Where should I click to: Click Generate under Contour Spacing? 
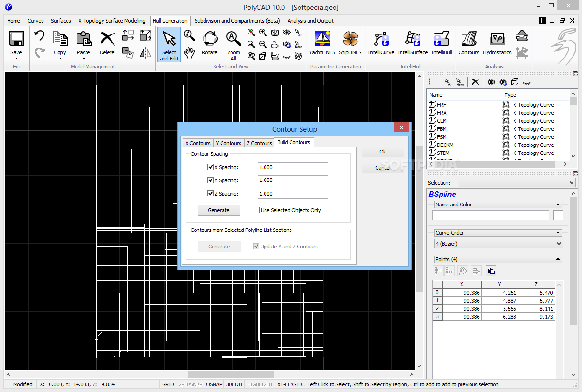(x=219, y=210)
